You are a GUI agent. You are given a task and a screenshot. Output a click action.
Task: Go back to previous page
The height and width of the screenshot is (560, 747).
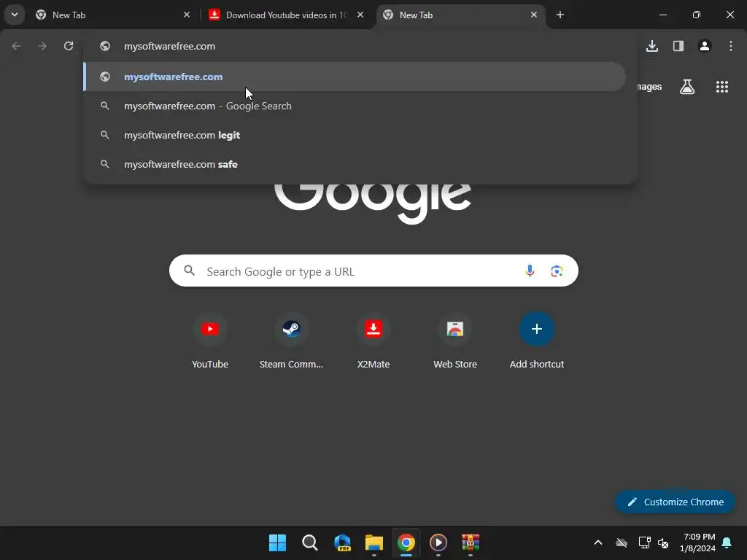click(16, 46)
